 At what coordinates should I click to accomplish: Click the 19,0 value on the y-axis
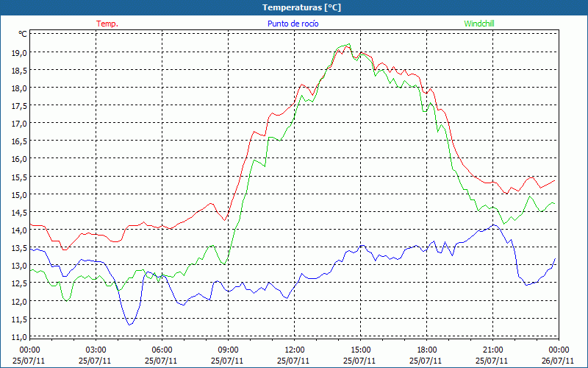point(20,52)
